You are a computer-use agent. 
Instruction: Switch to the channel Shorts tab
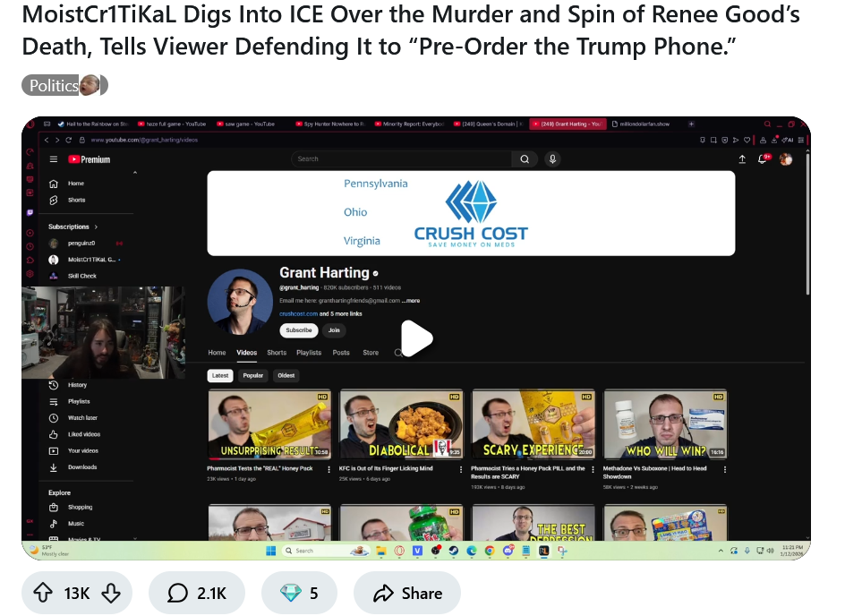[x=277, y=353]
